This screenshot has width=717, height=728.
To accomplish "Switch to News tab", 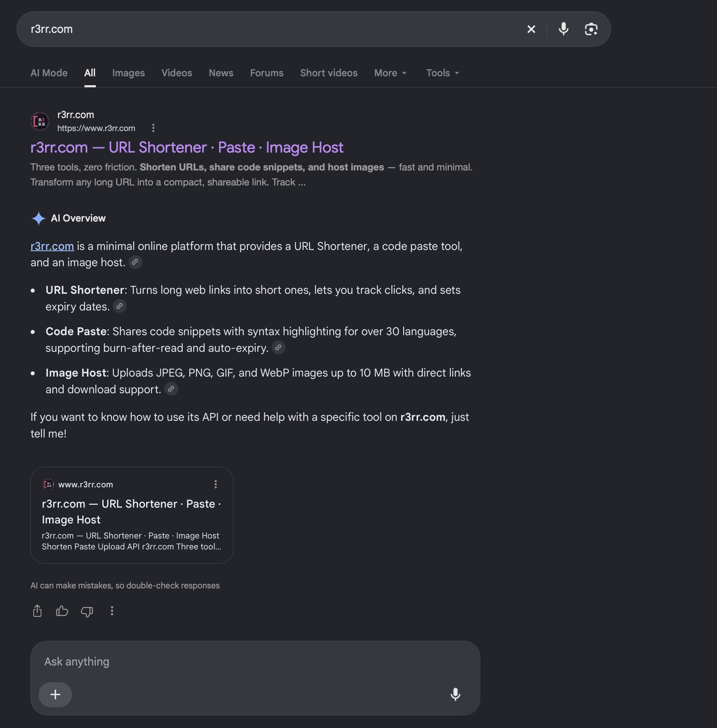I will [221, 73].
